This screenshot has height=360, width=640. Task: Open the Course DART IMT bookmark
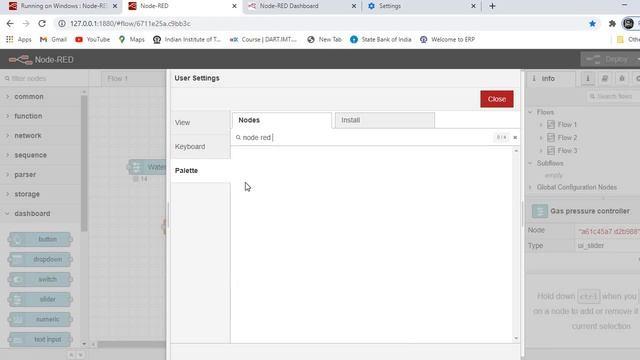tap(263, 40)
